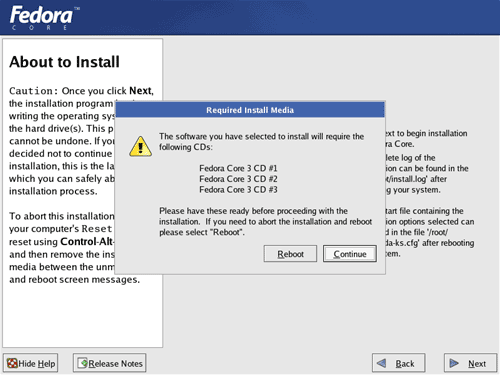Select the 'Fedora Core 3 CD #2' text

click(238, 179)
